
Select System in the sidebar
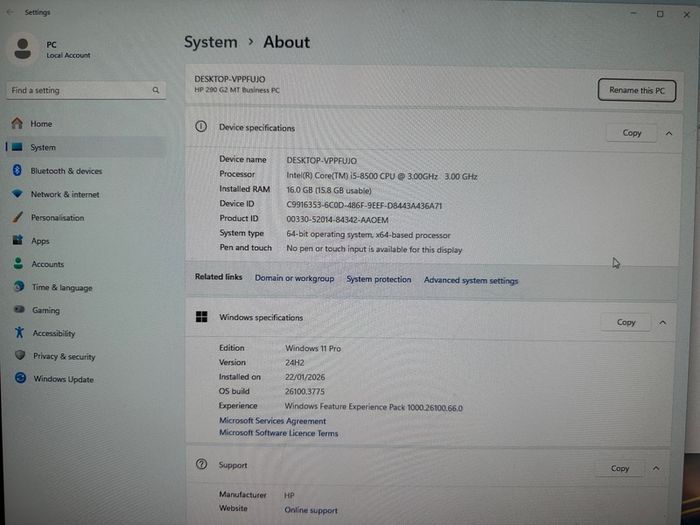(85, 147)
